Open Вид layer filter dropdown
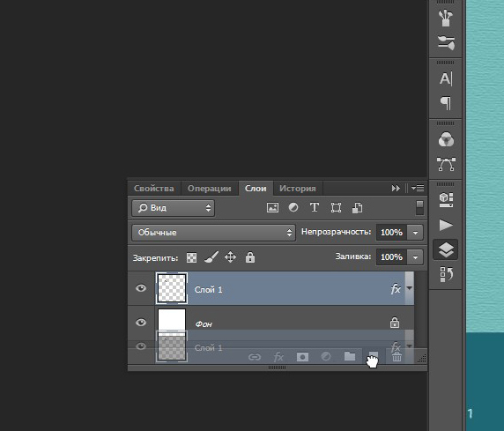Image resolution: width=504 pixels, height=431 pixels. [173, 208]
